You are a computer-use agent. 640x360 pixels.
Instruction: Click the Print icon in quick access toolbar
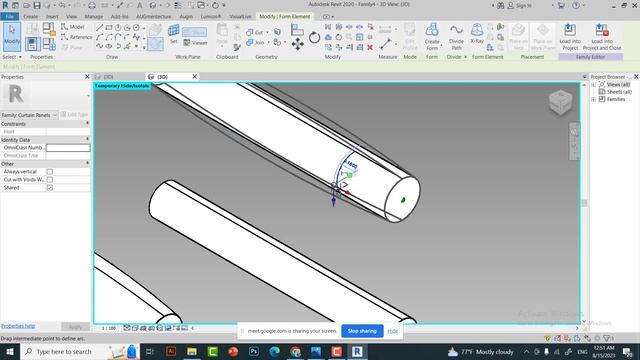pos(92,5)
